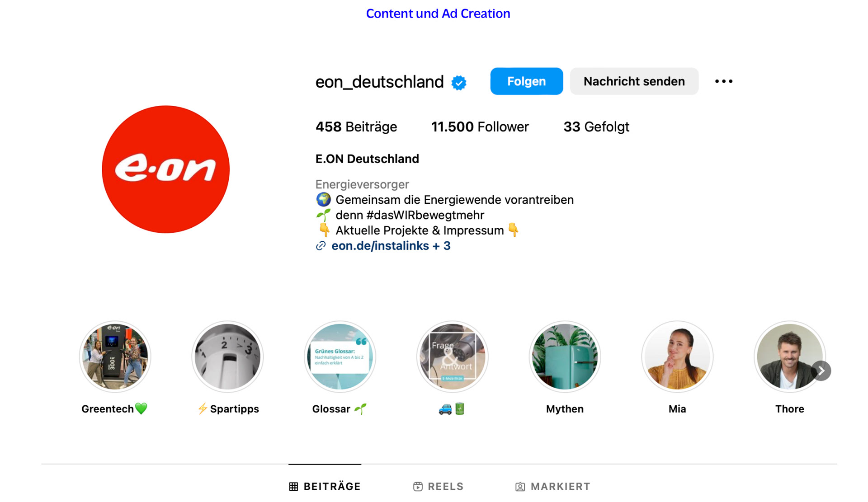This screenshot has height=502, width=868.
Task: Open the Mythen story highlight
Action: [x=565, y=357]
